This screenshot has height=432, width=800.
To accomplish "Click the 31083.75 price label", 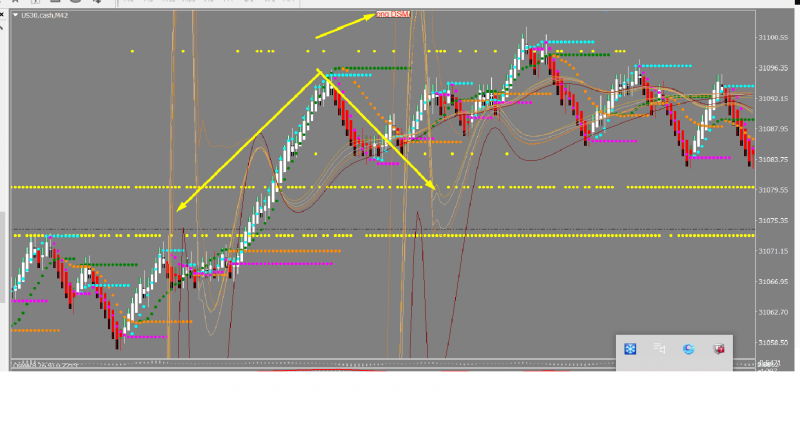I will coord(773,160).
